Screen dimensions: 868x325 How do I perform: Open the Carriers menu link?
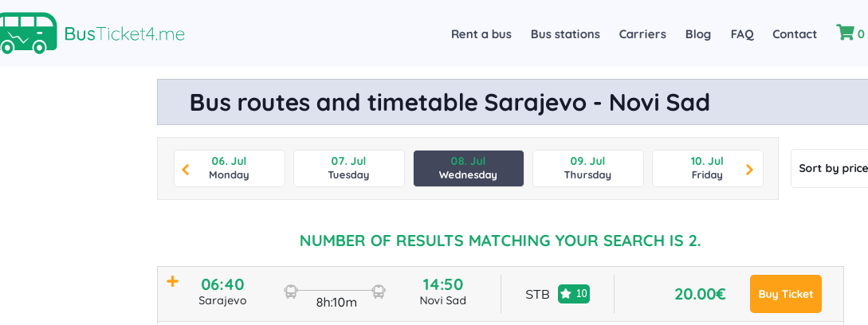click(x=642, y=34)
